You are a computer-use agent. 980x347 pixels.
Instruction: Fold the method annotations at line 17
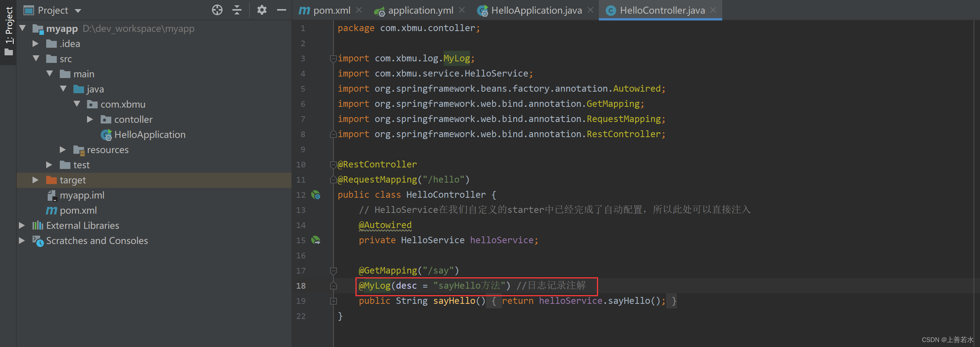click(x=333, y=270)
